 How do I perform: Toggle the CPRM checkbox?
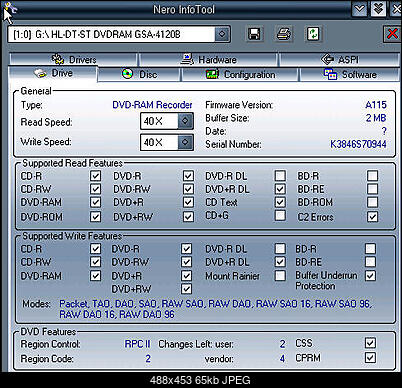coord(370,358)
